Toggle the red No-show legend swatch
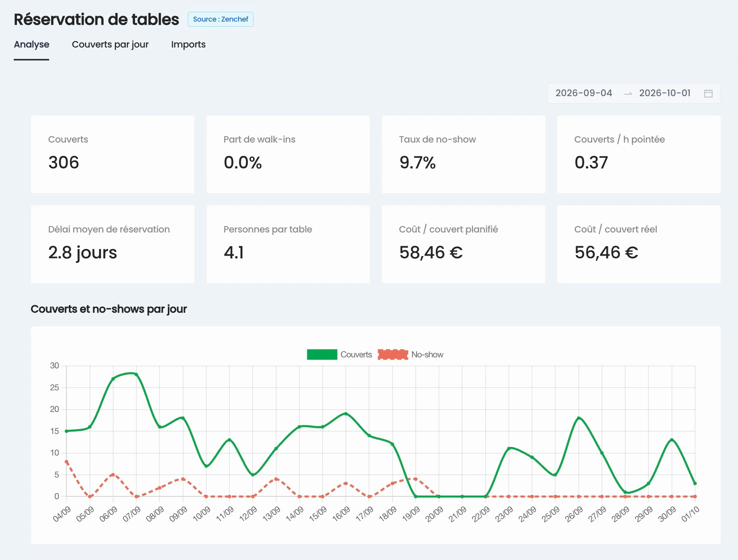The height and width of the screenshot is (560, 738). click(x=393, y=355)
